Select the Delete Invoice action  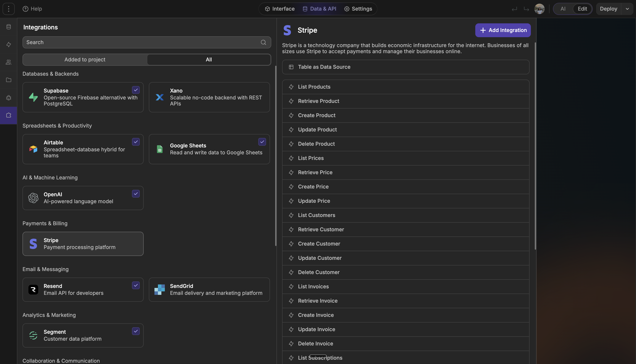tap(406, 343)
